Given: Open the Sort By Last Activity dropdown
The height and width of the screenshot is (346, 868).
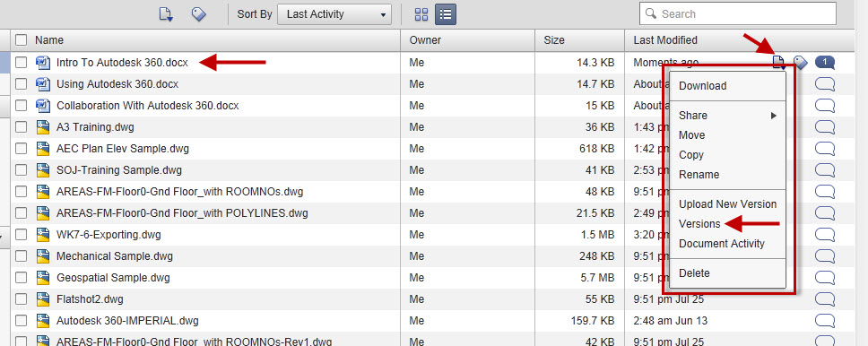Looking at the screenshot, I should coord(334,14).
